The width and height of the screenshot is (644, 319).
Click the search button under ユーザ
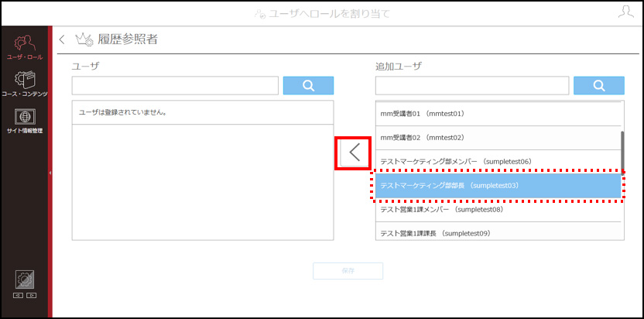click(308, 85)
